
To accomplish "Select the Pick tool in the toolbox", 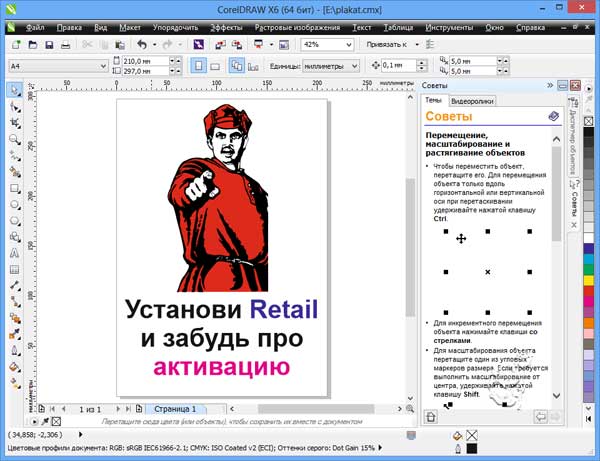I will 14,91.
